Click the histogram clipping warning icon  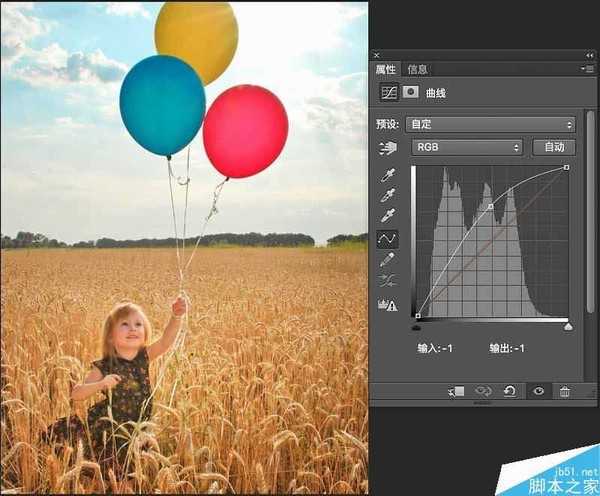[x=386, y=305]
